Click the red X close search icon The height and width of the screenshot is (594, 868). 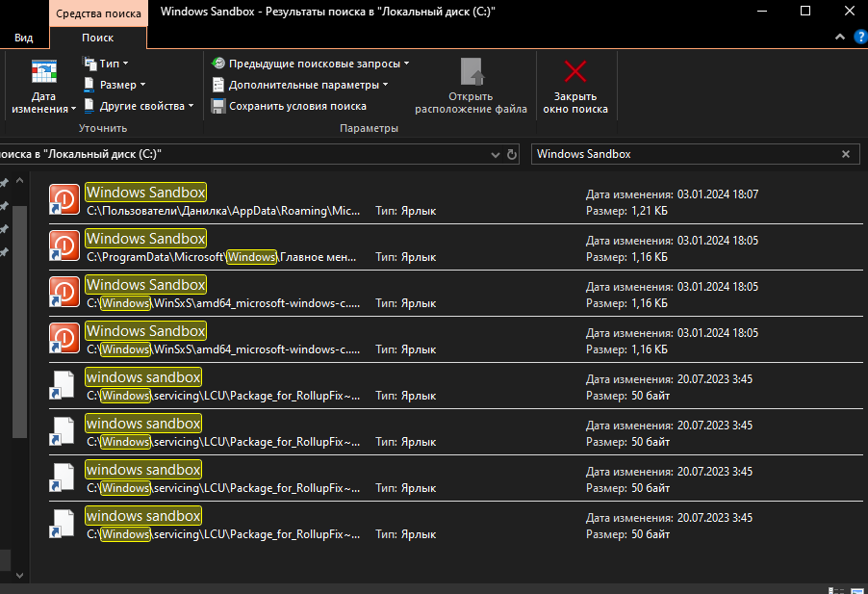point(575,71)
